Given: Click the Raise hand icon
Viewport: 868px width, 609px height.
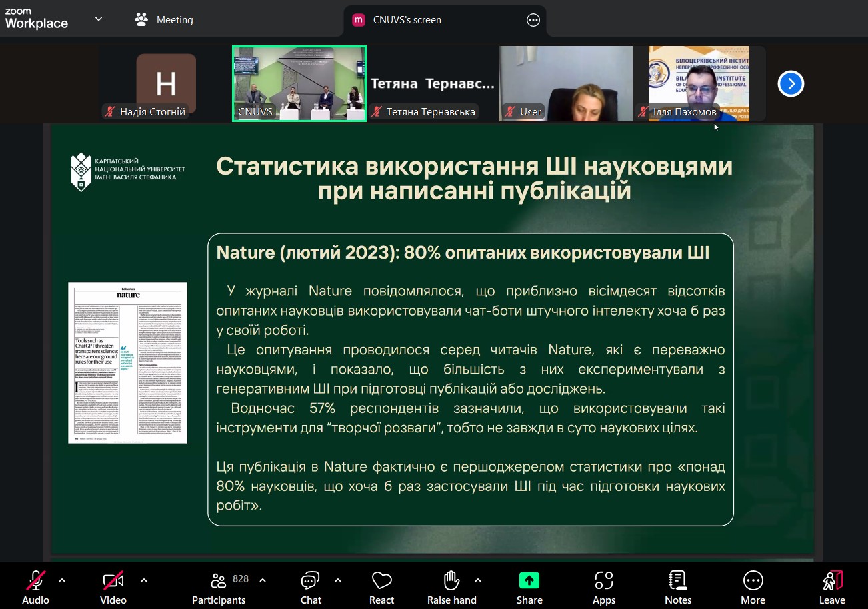Looking at the screenshot, I should tap(451, 580).
